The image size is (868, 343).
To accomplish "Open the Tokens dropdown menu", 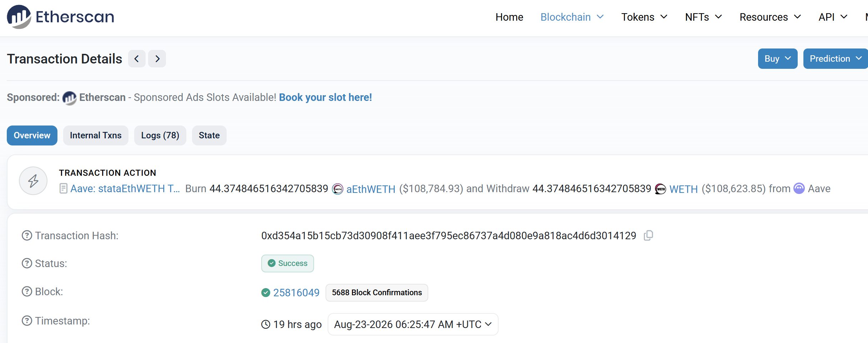I will (x=644, y=17).
